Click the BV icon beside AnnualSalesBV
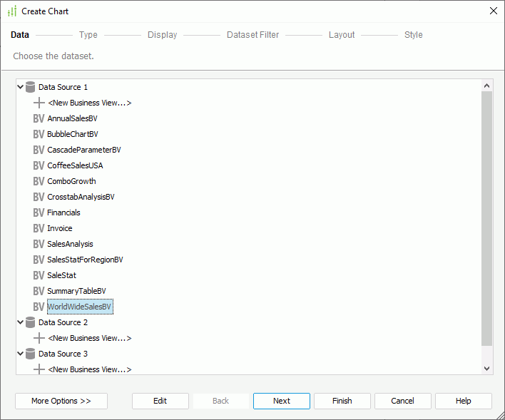Viewport: 505px width, 420px height. coord(39,118)
